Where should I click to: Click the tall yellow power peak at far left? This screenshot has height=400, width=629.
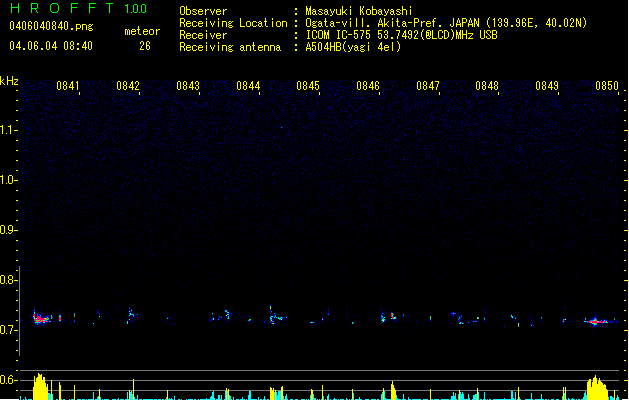[x=40, y=387]
